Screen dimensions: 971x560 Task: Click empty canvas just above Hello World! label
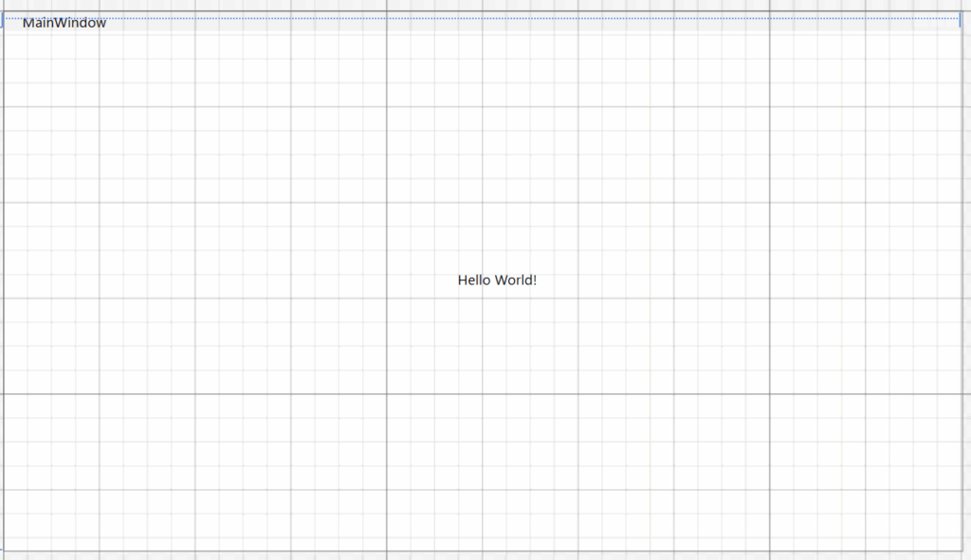click(497, 248)
